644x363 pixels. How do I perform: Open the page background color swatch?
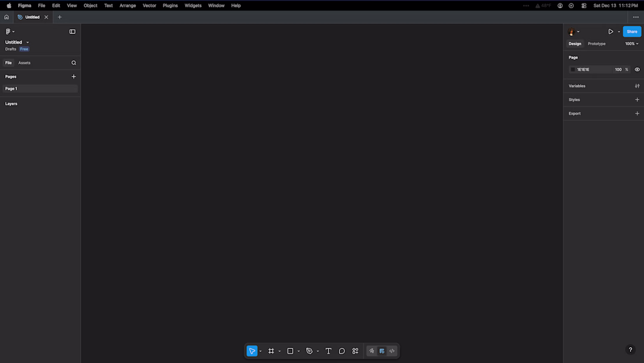[x=573, y=70]
